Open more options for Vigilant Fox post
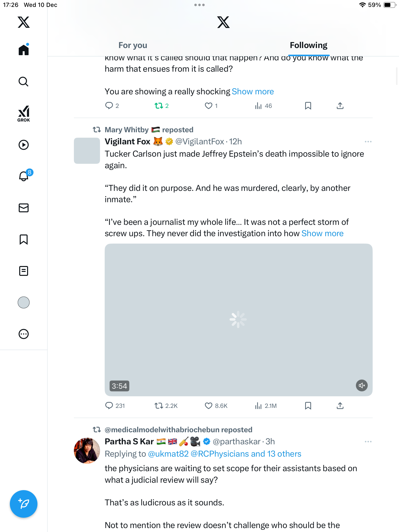 coord(368,142)
